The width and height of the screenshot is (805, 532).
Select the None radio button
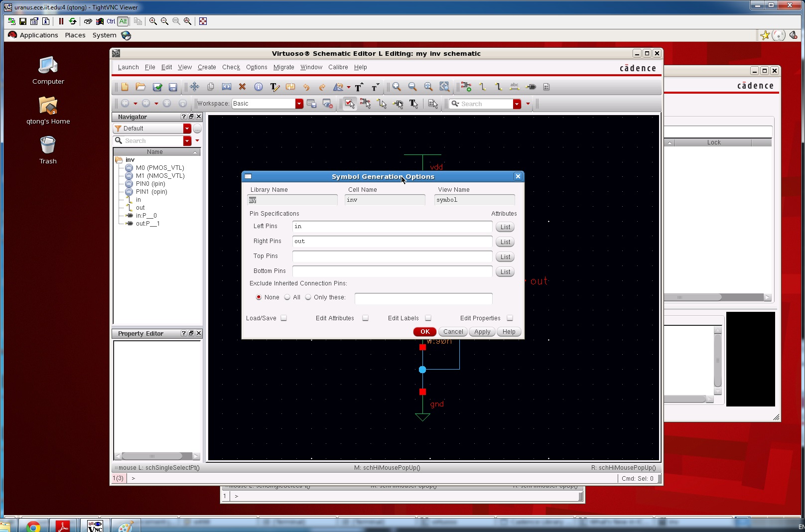pos(259,297)
